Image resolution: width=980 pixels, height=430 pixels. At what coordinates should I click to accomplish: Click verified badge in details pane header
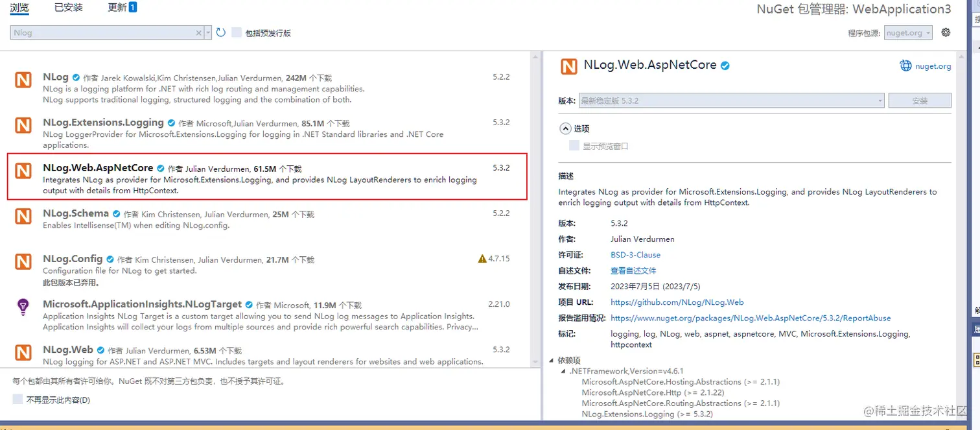[725, 66]
